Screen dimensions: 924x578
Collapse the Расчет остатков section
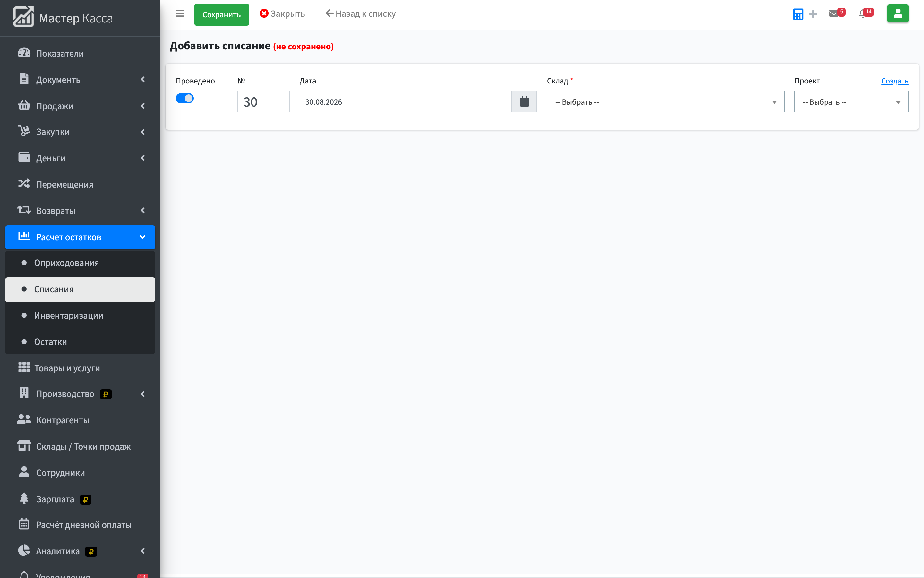[x=80, y=237]
